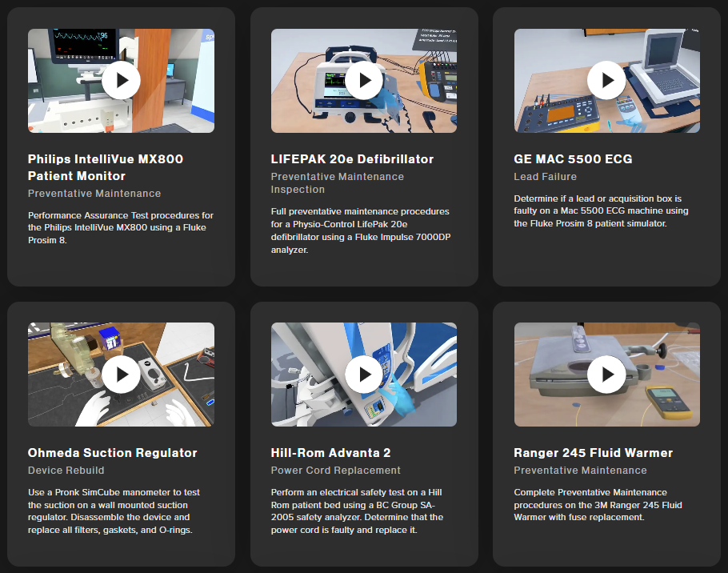Click the 'Determine if a lead' description
Image resolution: width=728 pixels, height=573 pixels.
tap(601, 210)
